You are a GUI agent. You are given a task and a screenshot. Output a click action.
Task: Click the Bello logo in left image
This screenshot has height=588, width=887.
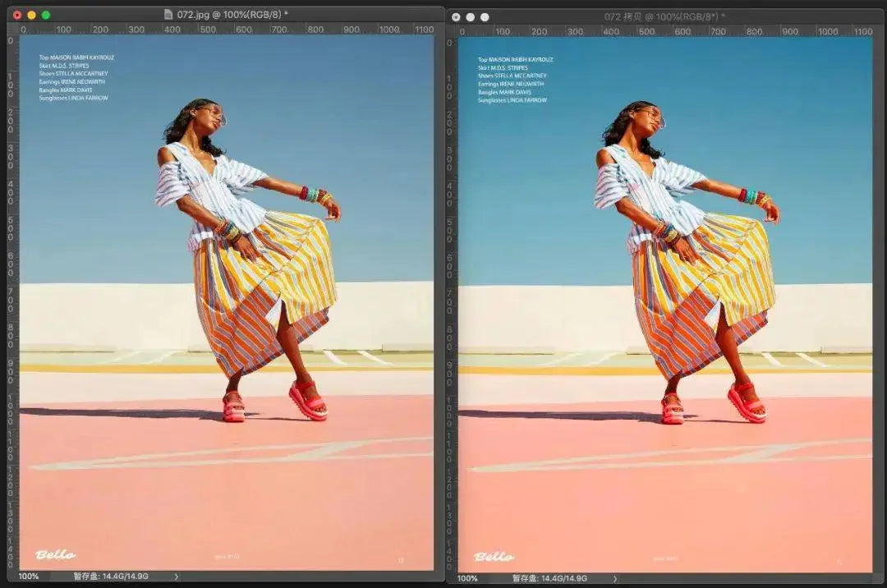55,555
